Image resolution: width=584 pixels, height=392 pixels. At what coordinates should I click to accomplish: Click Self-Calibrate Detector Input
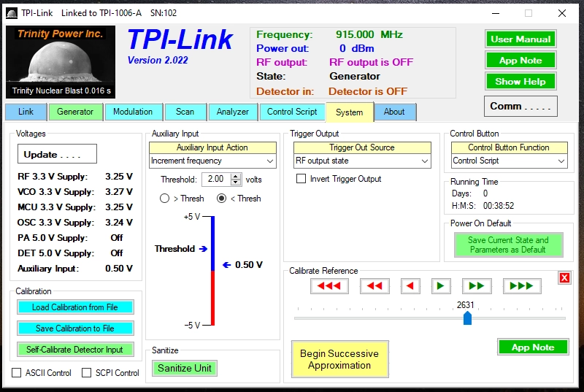75,350
